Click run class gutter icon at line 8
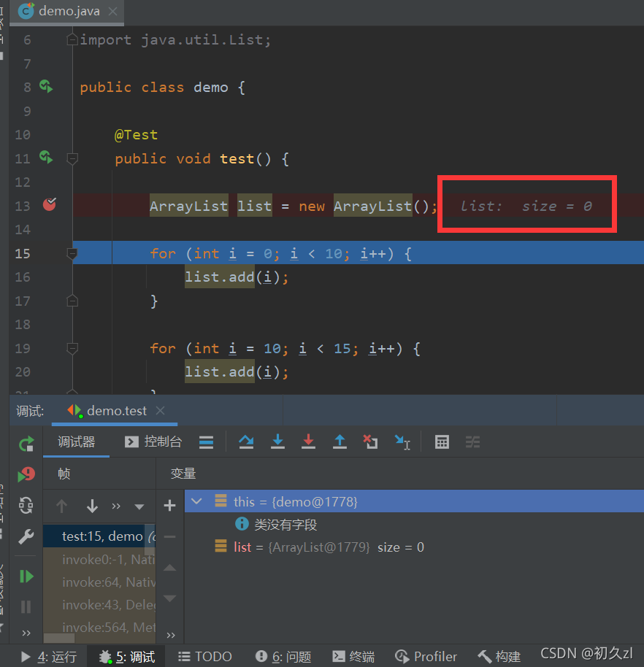The image size is (644, 667). (46, 87)
